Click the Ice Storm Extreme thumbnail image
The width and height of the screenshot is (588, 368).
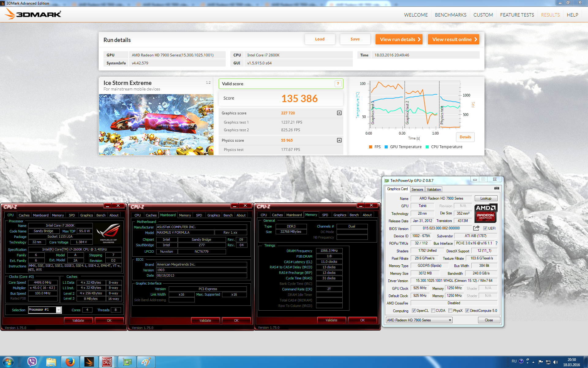coord(156,125)
